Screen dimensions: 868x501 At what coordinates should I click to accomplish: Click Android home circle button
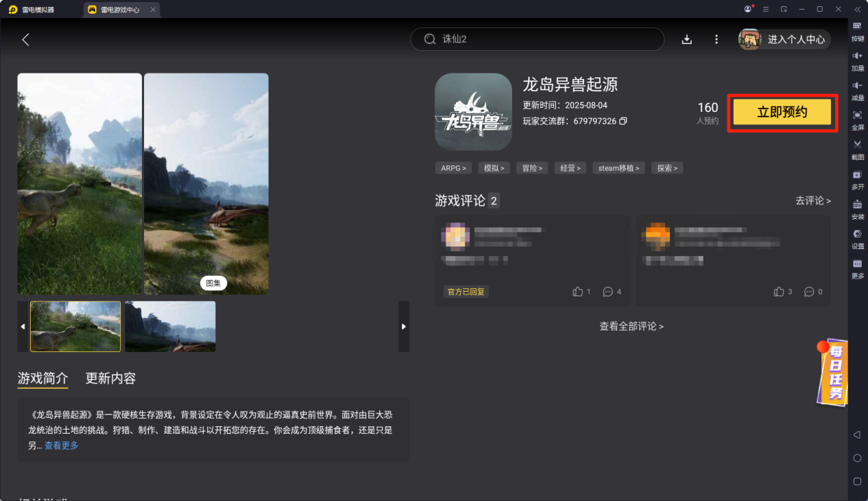[x=857, y=458]
